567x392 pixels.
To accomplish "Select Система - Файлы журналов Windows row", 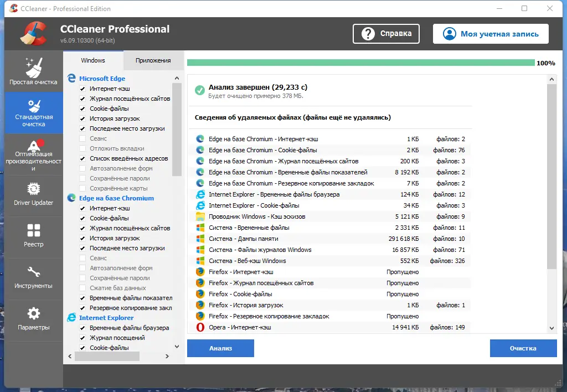I will tap(330, 250).
